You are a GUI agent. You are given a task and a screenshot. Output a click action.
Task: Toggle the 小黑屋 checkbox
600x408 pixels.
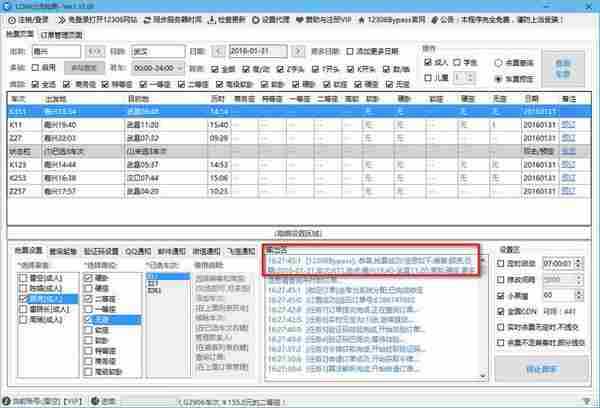[501, 295]
